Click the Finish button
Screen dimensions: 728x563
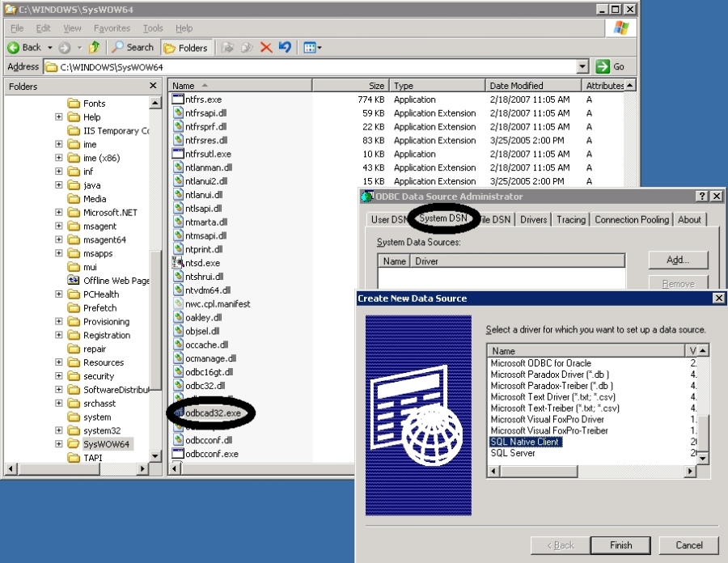(620, 545)
